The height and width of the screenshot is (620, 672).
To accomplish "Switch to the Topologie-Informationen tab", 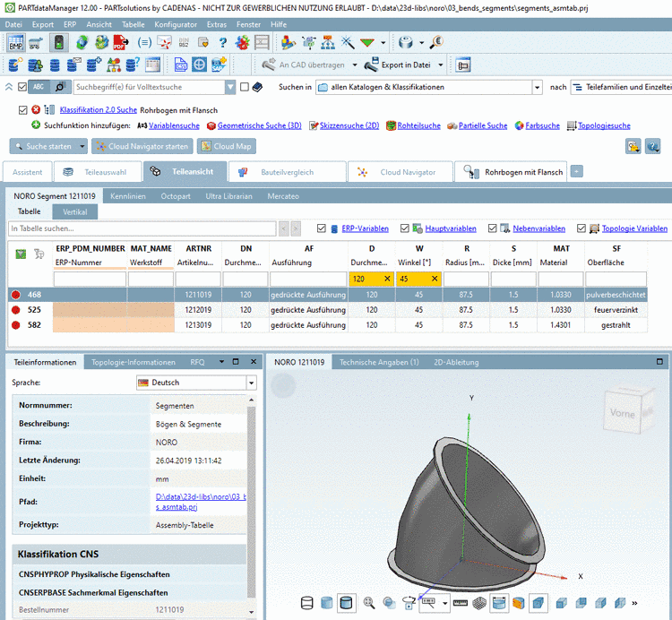I will click(x=134, y=362).
